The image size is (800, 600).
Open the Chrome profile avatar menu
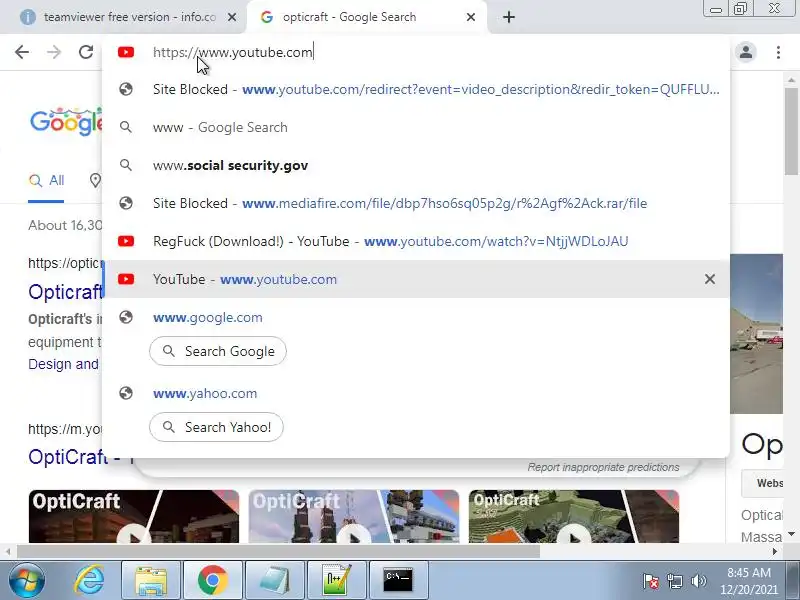coord(746,52)
